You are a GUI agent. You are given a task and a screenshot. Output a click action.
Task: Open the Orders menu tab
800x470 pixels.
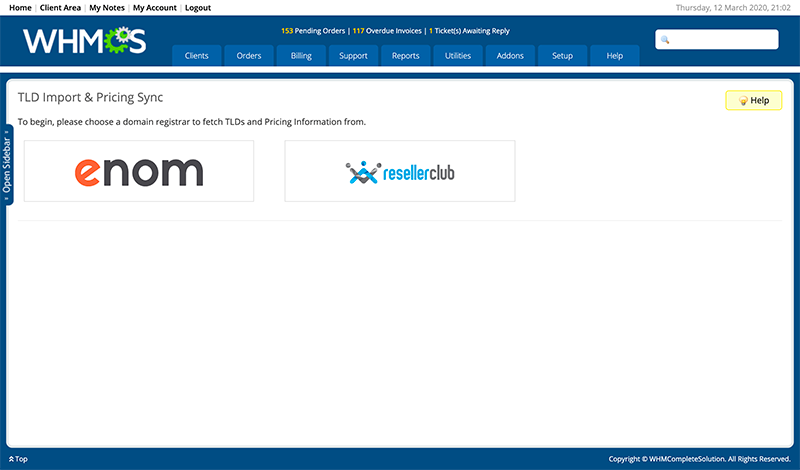tap(249, 56)
